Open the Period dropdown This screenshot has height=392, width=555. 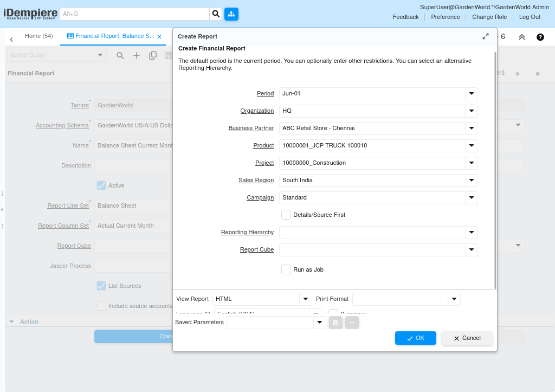[472, 93]
